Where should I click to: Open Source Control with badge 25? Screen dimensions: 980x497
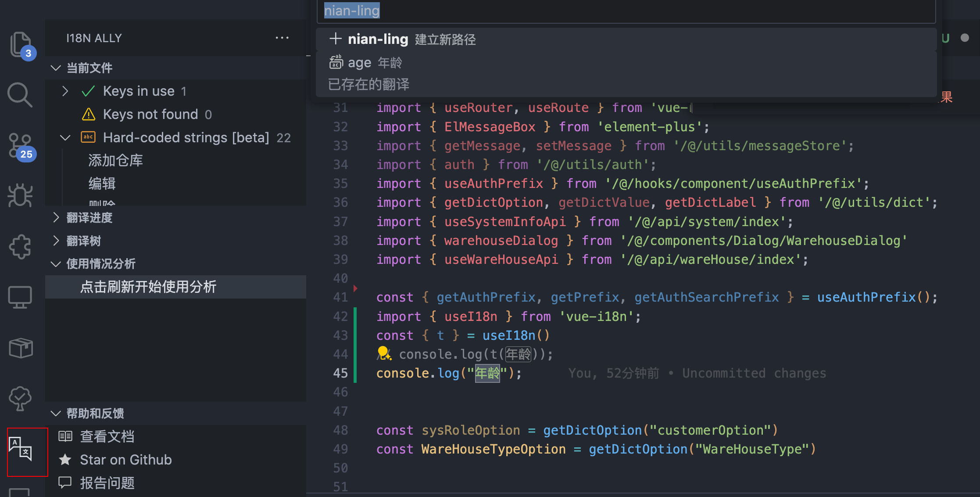[x=21, y=147]
